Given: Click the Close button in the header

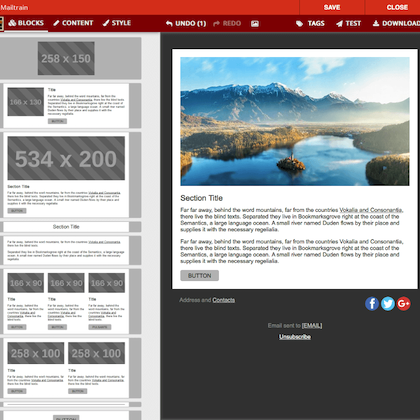Looking at the screenshot, I should tap(397, 7).
